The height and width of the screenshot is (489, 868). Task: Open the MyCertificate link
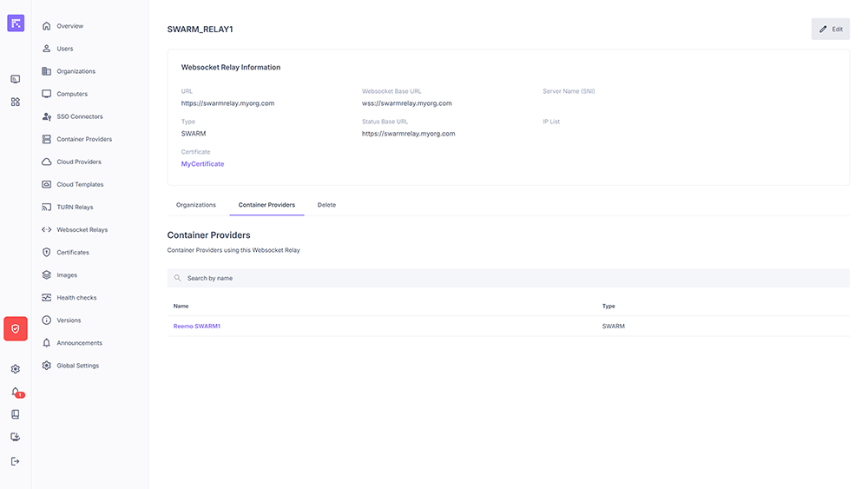pyautogui.click(x=202, y=164)
